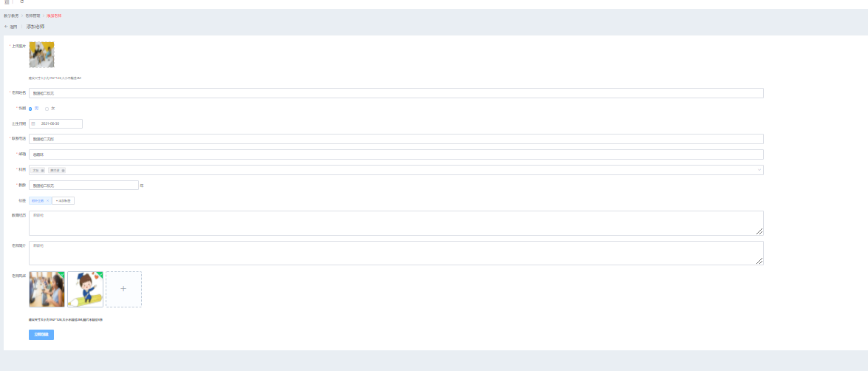The height and width of the screenshot is (371, 868).
Task: Select the female (女) gender radio button
Action: (47, 109)
